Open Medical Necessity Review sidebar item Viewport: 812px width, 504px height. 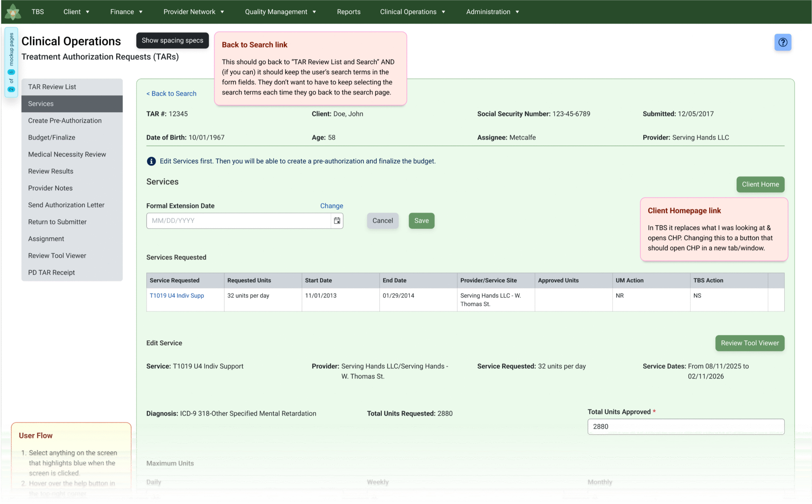coord(72,154)
